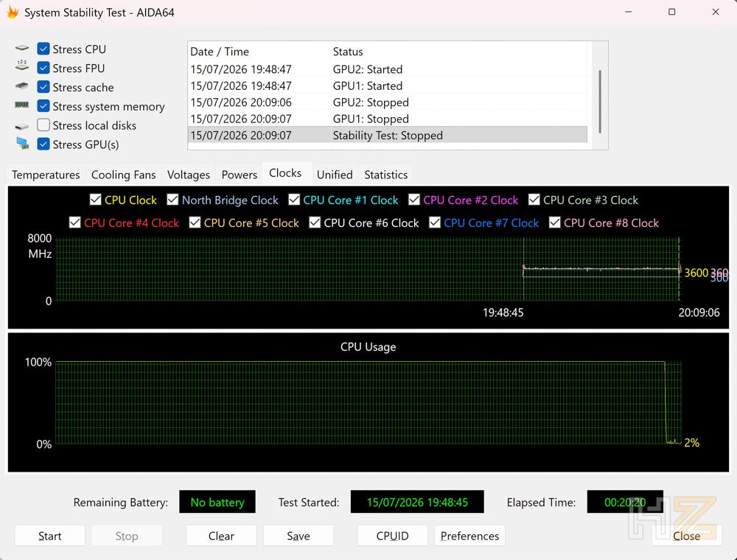
Task: Hide CPU Core #4 Clock line
Action: [x=74, y=223]
